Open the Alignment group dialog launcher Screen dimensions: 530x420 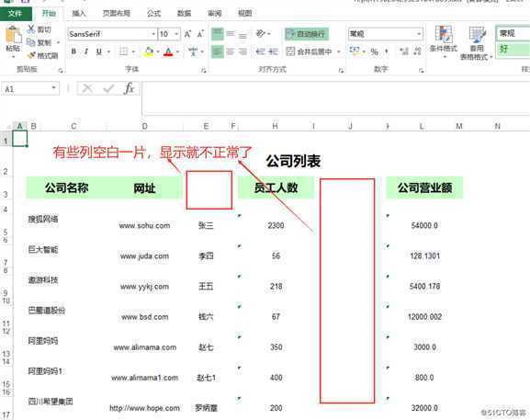[x=341, y=71]
